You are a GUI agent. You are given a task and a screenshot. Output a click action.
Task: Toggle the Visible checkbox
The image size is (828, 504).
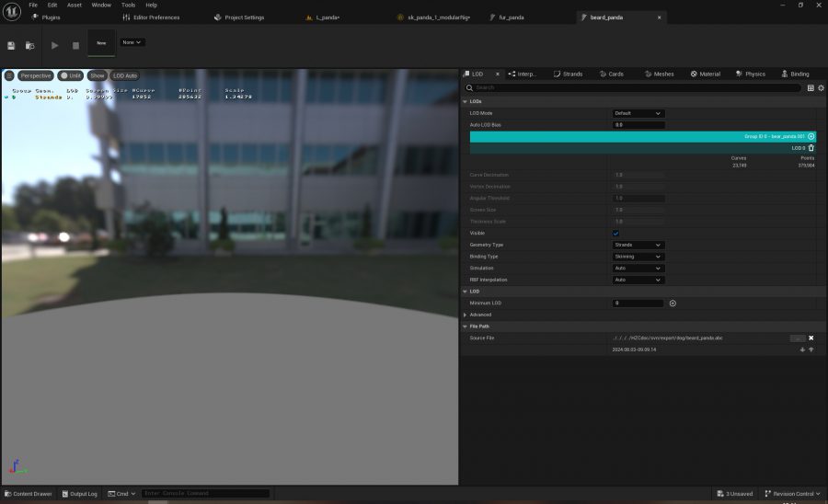615,234
